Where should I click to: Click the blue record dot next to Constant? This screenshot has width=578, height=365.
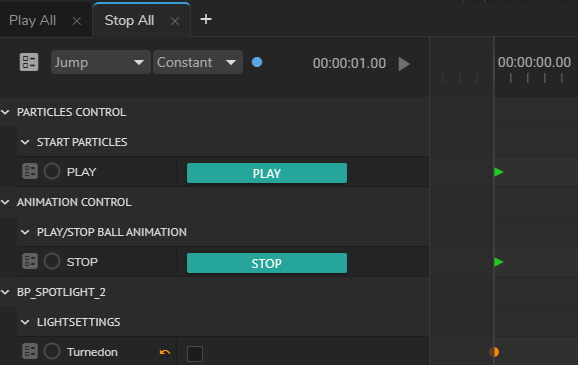click(x=257, y=62)
